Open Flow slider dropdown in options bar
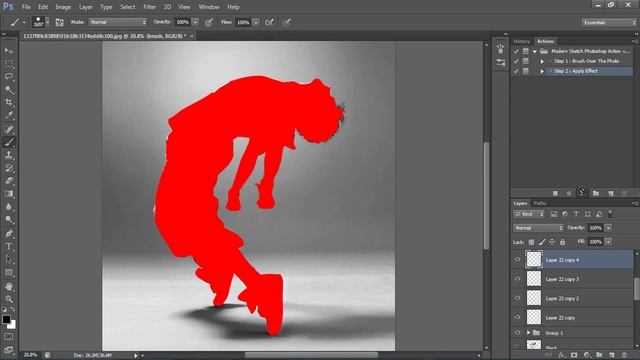Image resolution: width=640 pixels, height=360 pixels. point(256,22)
